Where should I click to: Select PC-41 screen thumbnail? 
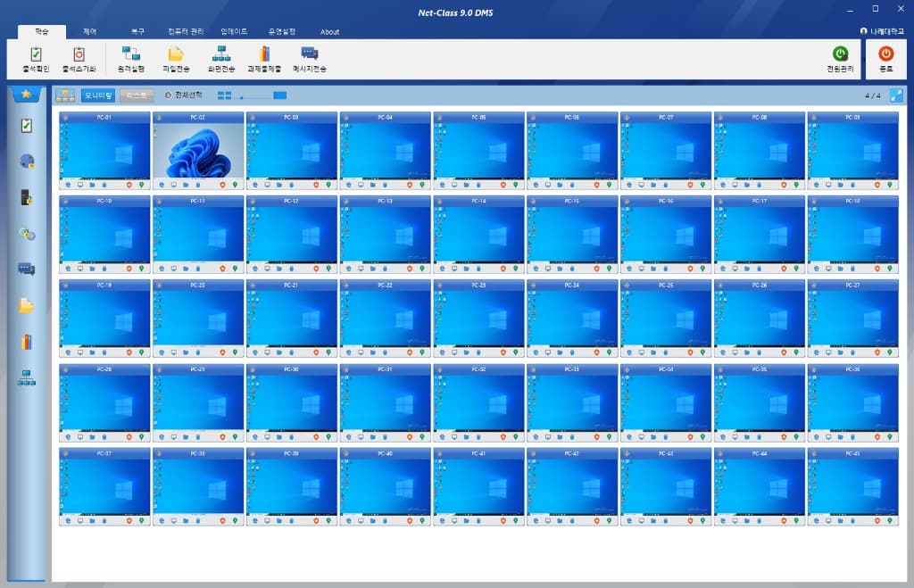(478, 486)
